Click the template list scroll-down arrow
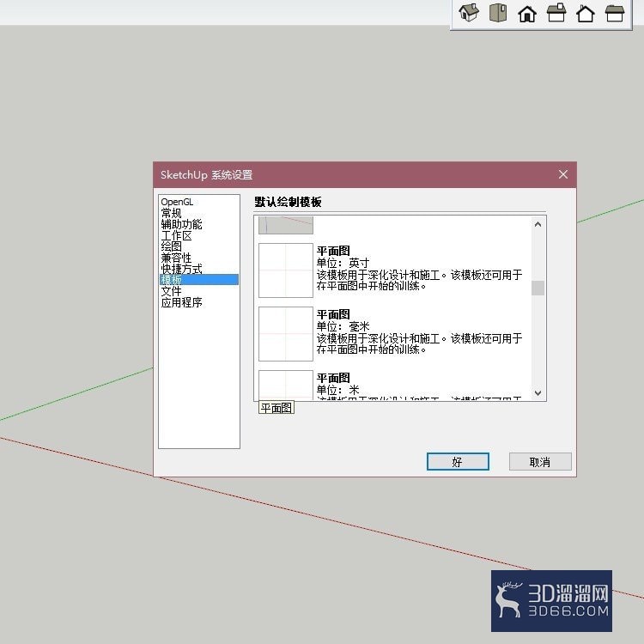This screenshot has width=644, height=644. pos(538,393)
